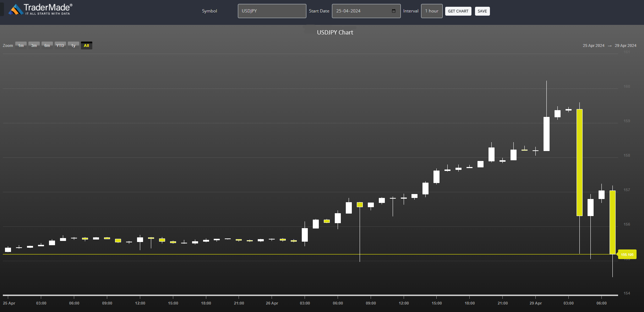The width and height of the screenshot is (644, 312).
Task: Open the Interval dropdown showing 1 hour
Action: [432, 11]
